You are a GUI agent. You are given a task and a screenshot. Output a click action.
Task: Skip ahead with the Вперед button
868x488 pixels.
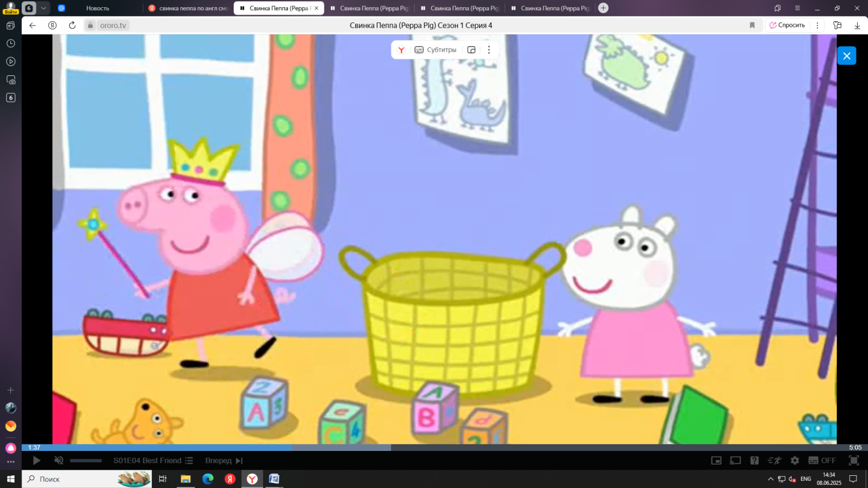point(224,461)
